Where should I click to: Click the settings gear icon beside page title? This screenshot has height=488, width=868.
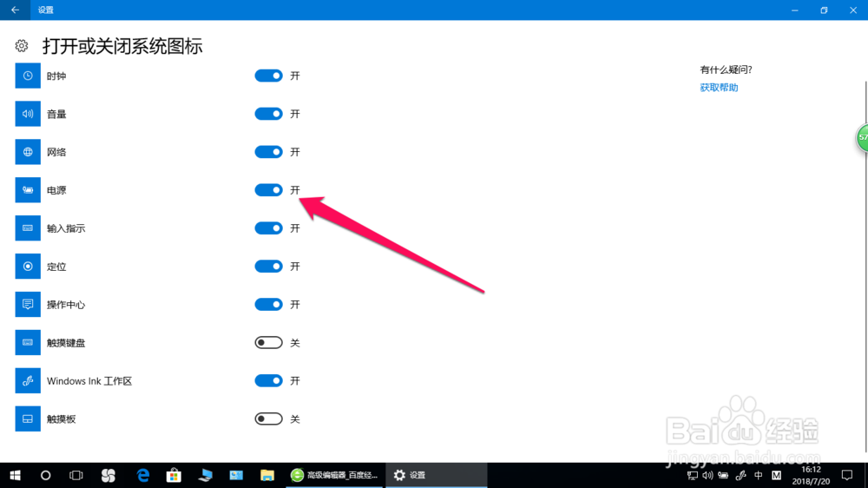tap(22, 46)
